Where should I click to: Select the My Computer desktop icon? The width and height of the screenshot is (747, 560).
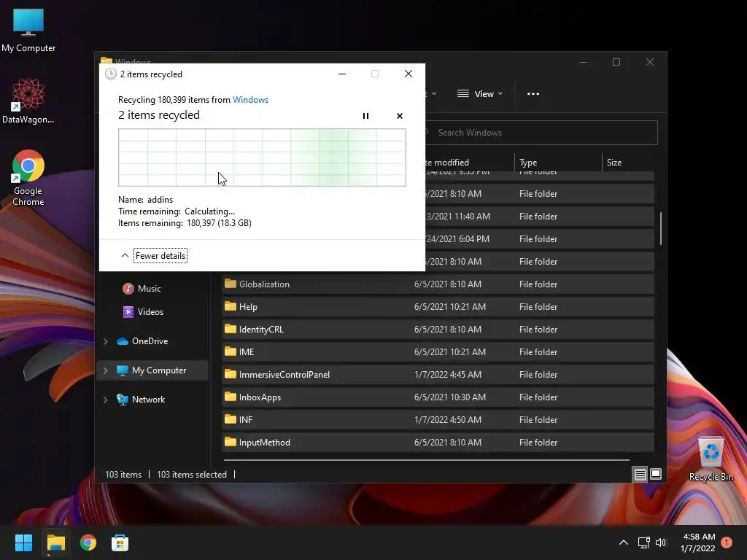coord(28,31)
